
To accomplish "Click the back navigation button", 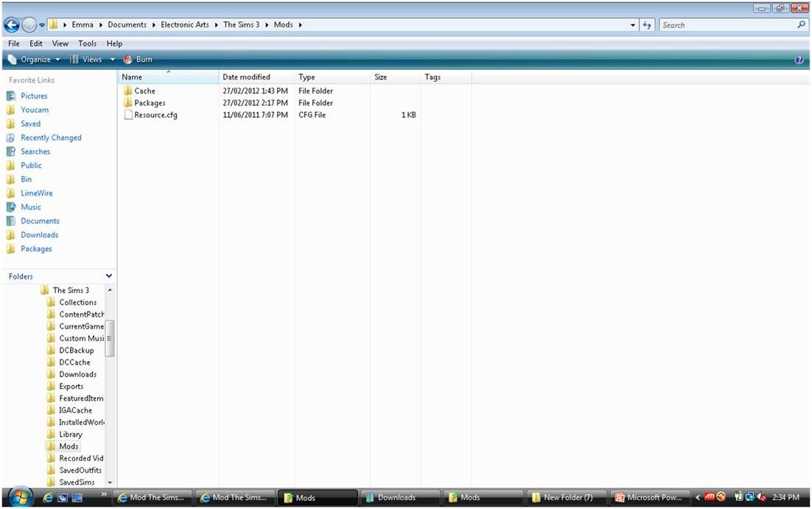I will [x=11, y=24].
